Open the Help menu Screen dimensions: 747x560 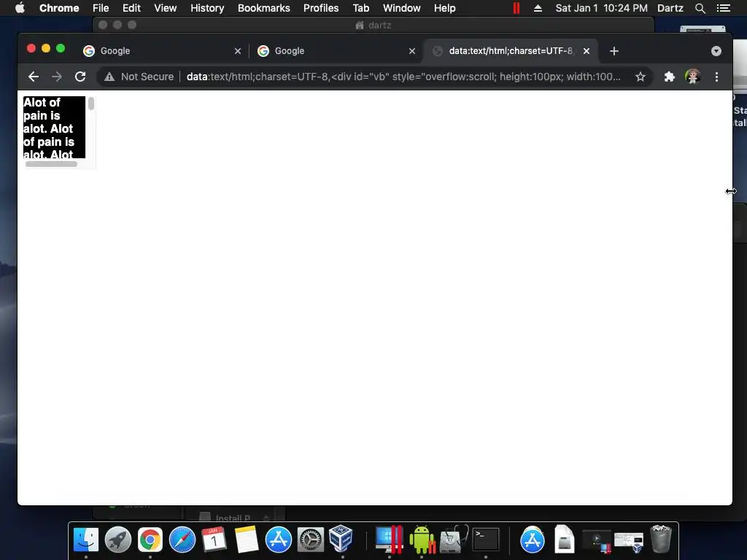point(444,8)
